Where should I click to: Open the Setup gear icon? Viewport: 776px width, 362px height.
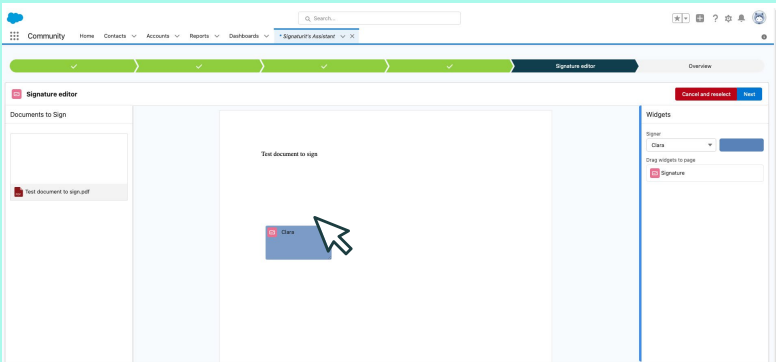click(x=728, y=18)
